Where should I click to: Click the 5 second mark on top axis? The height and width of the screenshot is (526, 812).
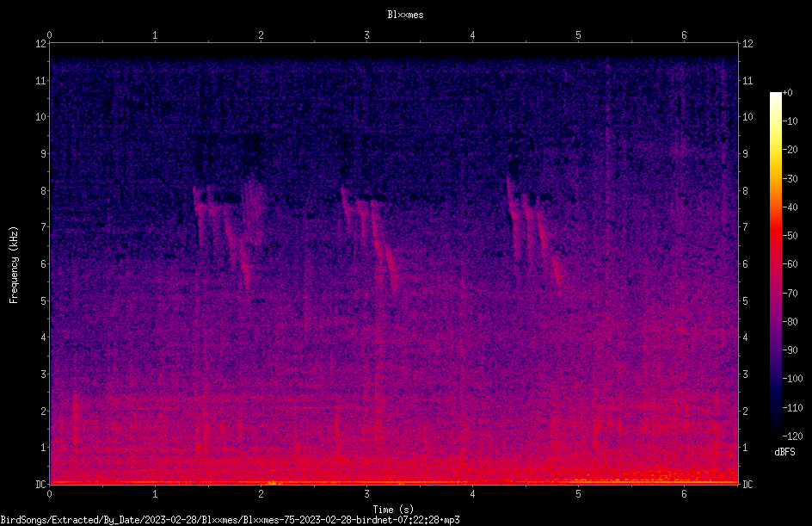point(578,35)
